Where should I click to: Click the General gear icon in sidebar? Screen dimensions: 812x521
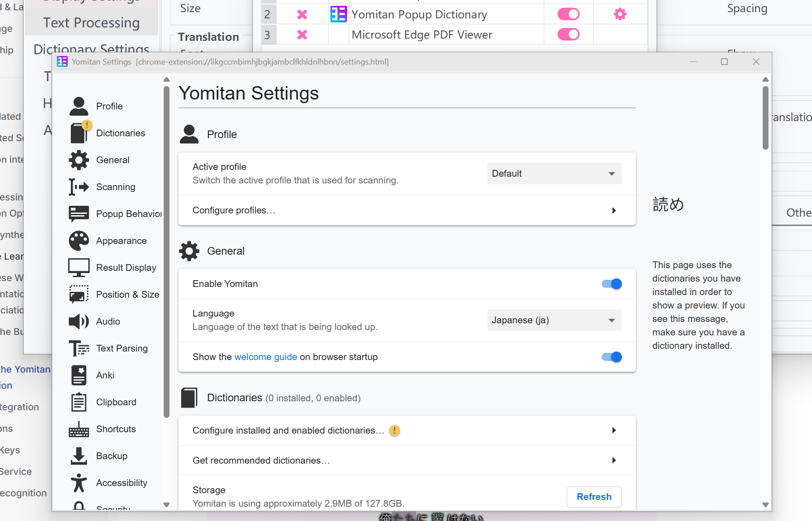pos(79,160)
